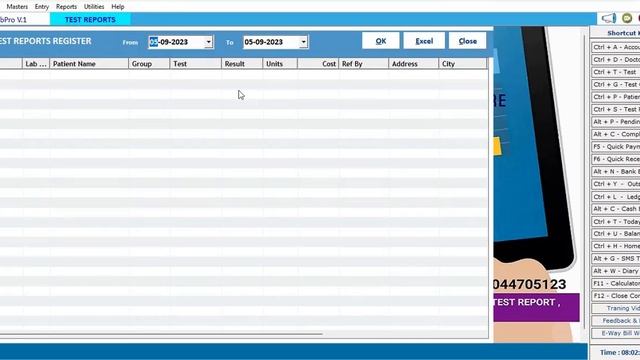This screenshot has height=360, width=640.
Task: Click the Time display in status bar
Action: [x=620, y=352]
